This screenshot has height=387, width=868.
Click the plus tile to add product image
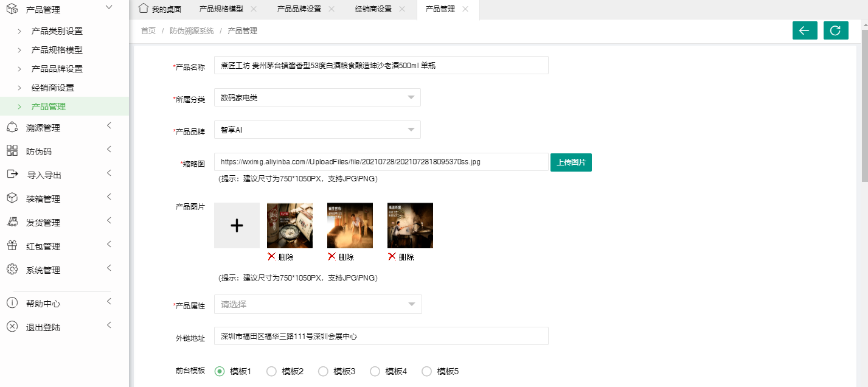(237, 226)
